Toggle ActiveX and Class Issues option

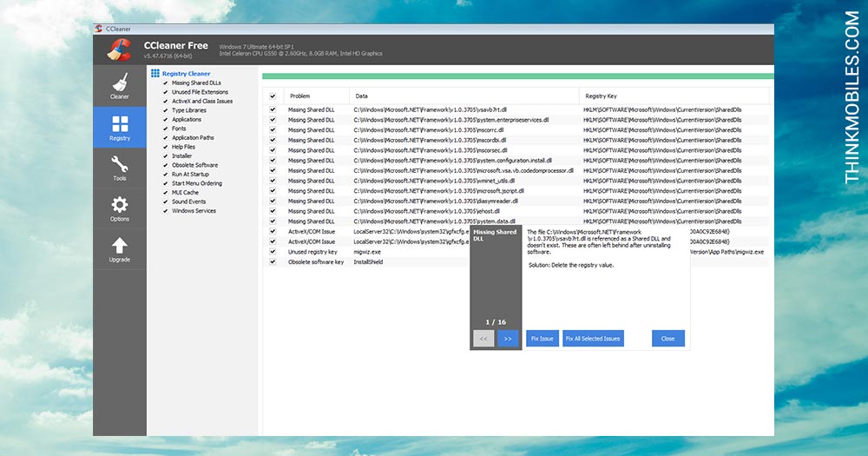(x=166, y=102)
